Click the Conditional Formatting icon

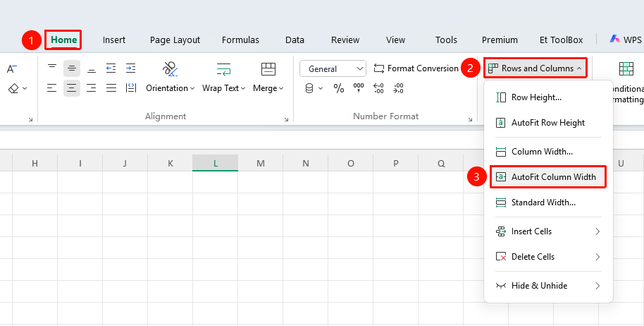(x=626, y=68)
